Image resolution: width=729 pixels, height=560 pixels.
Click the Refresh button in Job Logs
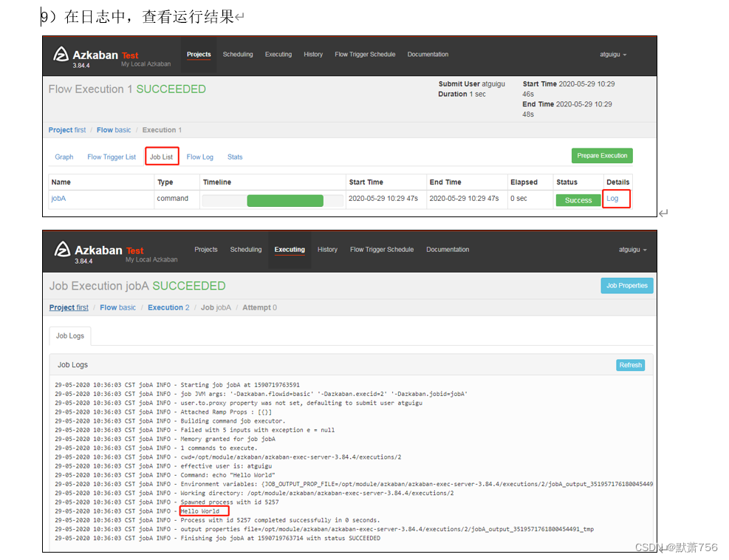(631, 365)
